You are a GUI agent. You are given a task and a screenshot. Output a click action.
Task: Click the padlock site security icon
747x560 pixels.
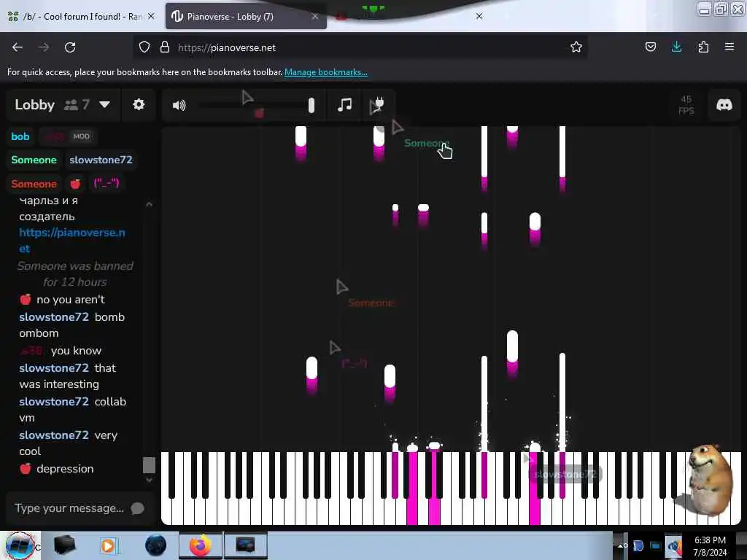(x=165, y=47)
